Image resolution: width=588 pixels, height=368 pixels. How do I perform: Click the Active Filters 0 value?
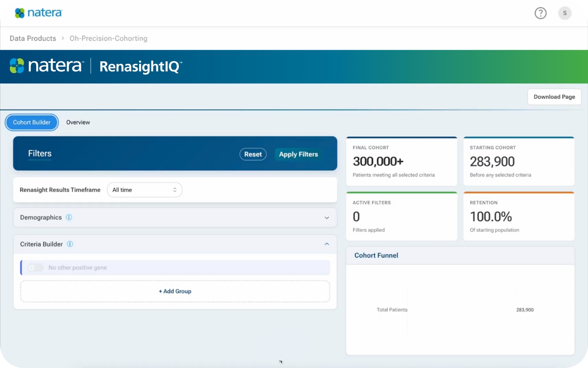[x=356, y=216]
